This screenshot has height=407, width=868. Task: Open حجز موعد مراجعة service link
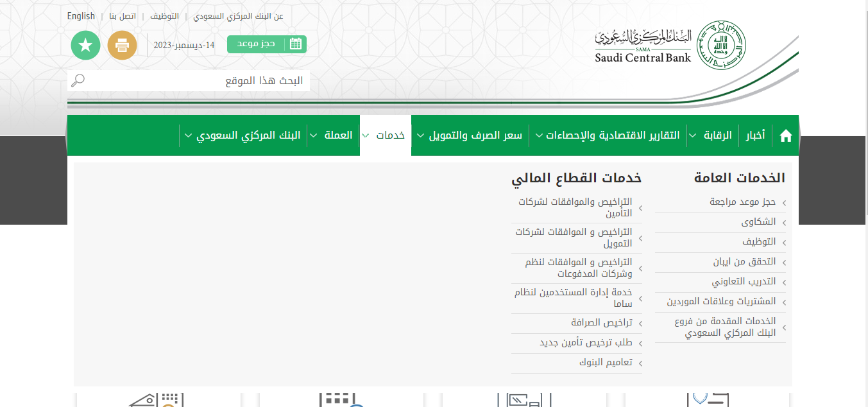(742, 202)
